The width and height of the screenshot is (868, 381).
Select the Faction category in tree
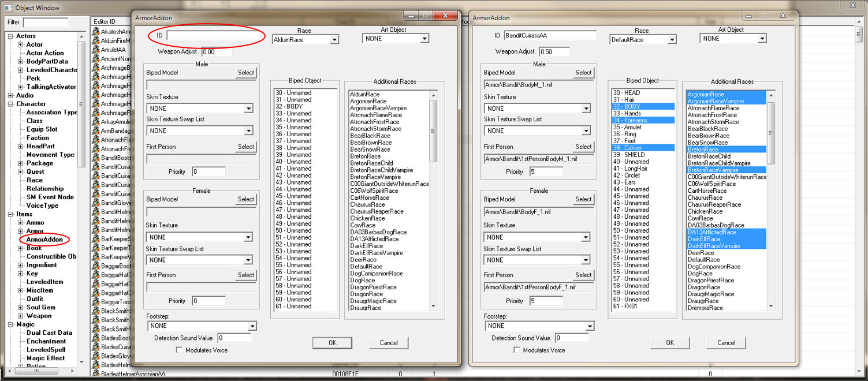click(x=38, y=137)
